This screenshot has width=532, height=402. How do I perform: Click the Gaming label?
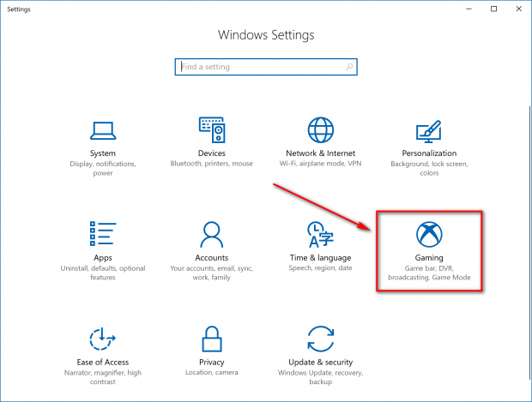click(429, 258)
